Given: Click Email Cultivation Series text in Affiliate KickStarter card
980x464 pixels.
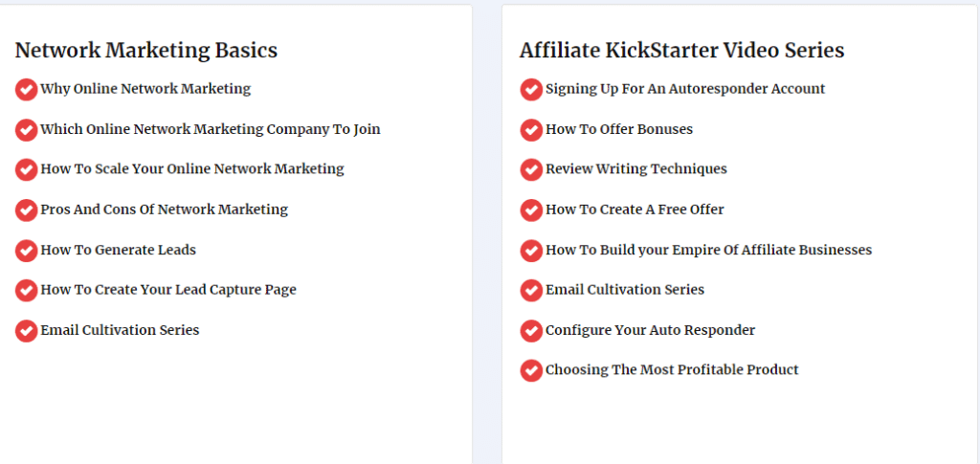Looking at the screenshot, I should pyautogui.click(x=625, y=290).
